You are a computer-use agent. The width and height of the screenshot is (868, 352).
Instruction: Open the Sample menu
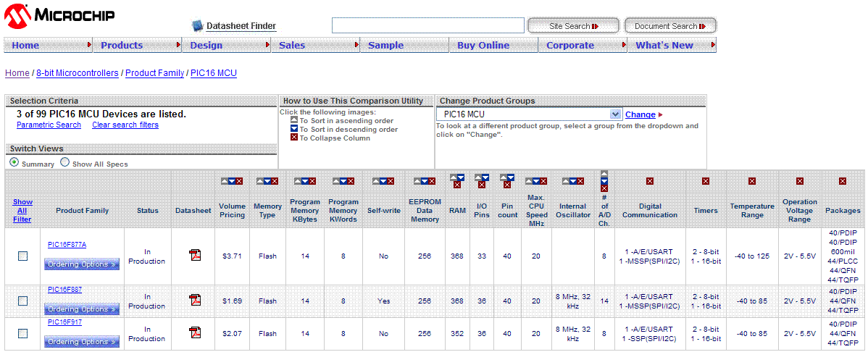point(405,46)
